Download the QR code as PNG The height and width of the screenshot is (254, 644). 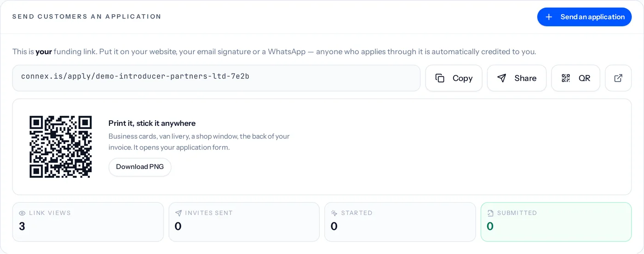click(x=140, y=167)
